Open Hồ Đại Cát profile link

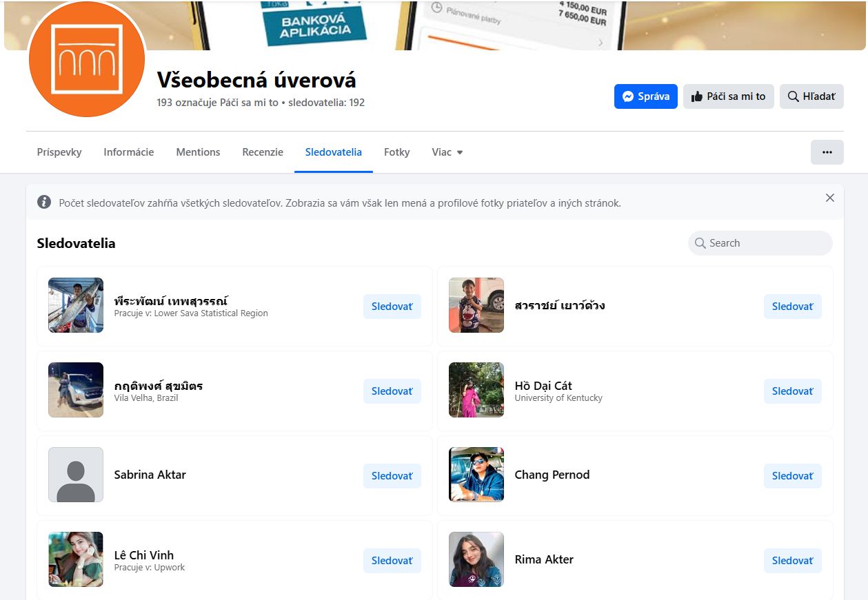[x=543, y=386]
